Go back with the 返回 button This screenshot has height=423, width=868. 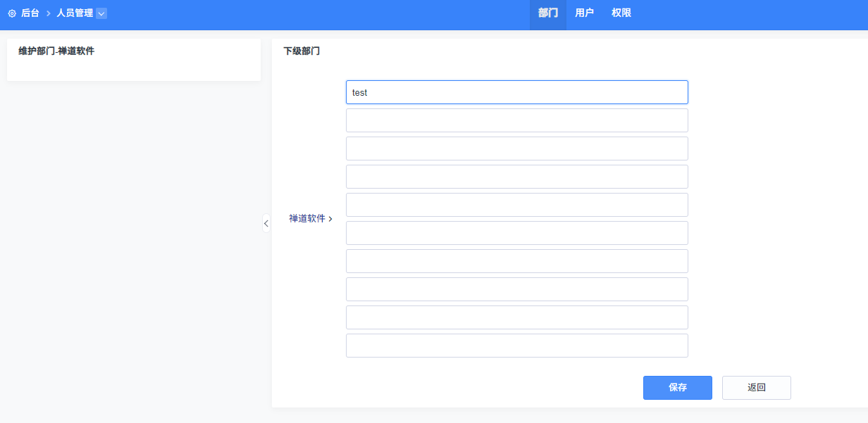(x=757, y=388)
